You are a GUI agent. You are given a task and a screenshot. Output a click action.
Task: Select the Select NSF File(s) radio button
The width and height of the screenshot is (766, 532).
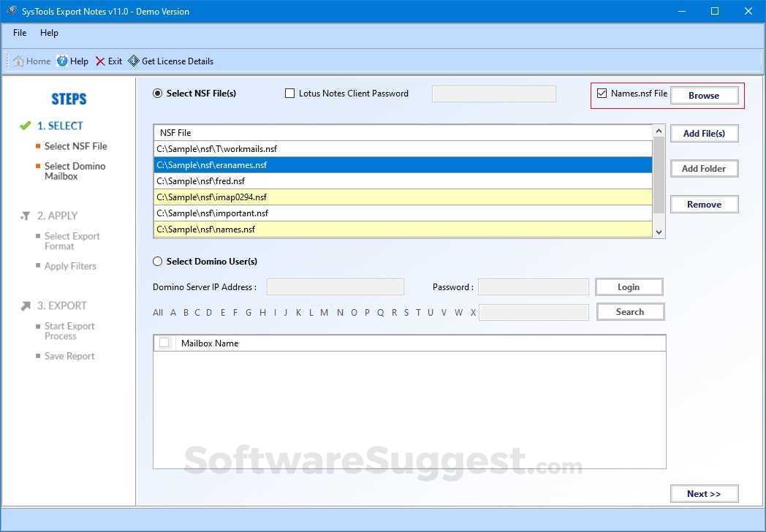click(156, 93)
